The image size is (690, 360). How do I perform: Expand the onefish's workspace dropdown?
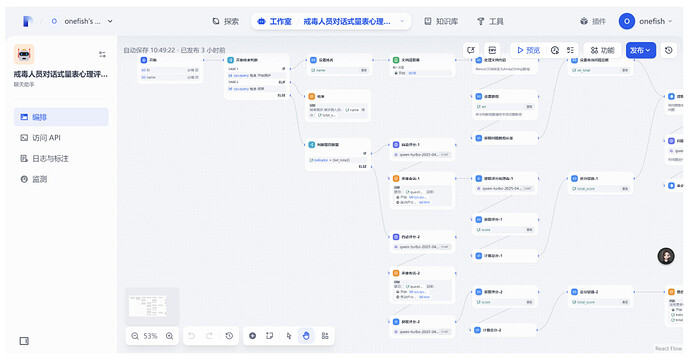pos(82,21)
